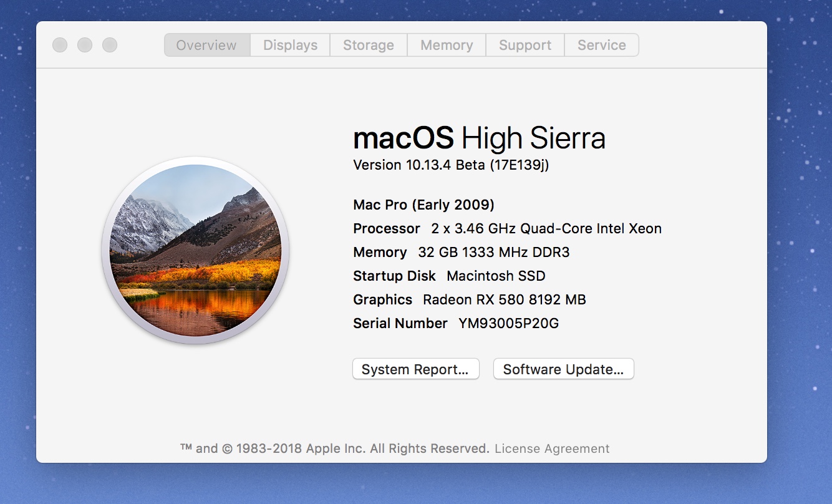The height and width of the screenshot is (504, 832).
Task: Click the Version 10.13.4 Beta build text
Action: [x=451, y=165]
